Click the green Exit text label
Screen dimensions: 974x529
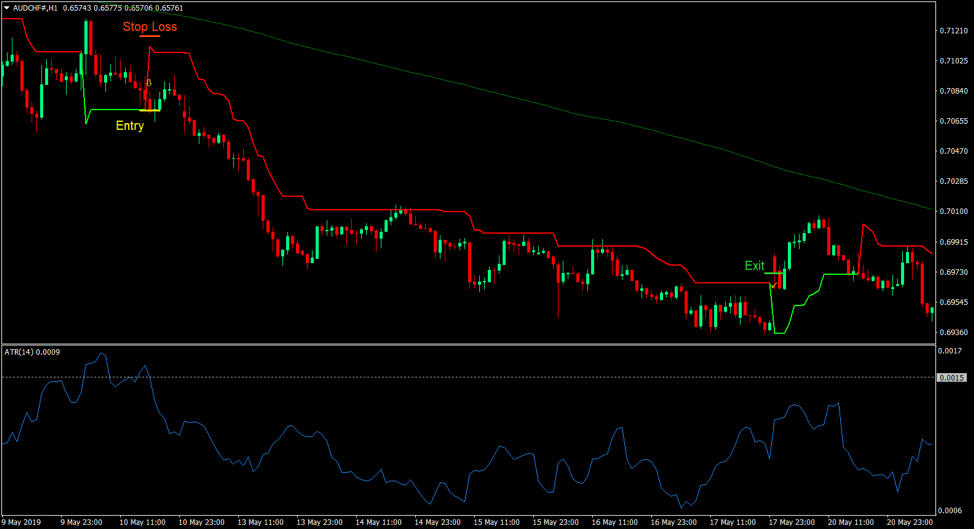(754, 266)
